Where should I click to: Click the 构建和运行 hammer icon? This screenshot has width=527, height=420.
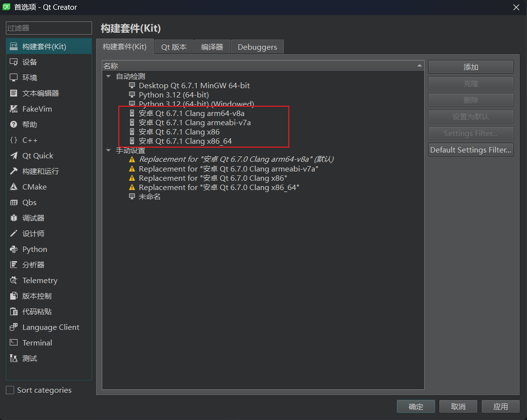tap(14, 171)
